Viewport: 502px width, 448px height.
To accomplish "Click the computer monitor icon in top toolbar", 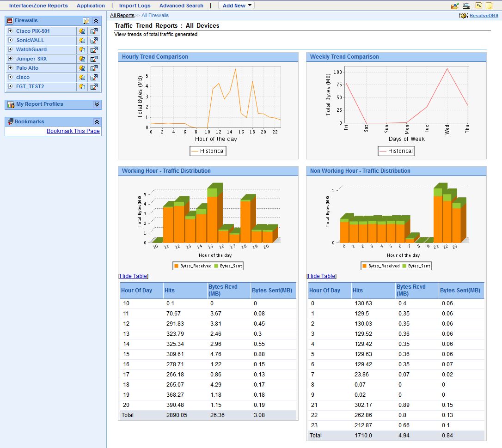I will pyautogui.click(x=466, y=6).
